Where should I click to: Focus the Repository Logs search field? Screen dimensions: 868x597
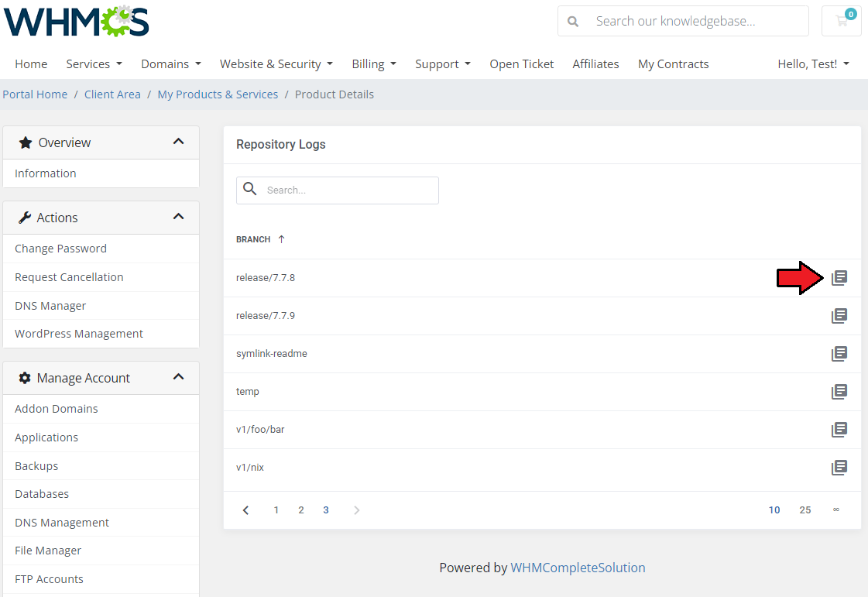pyautogui.click(x=338, y=190)
